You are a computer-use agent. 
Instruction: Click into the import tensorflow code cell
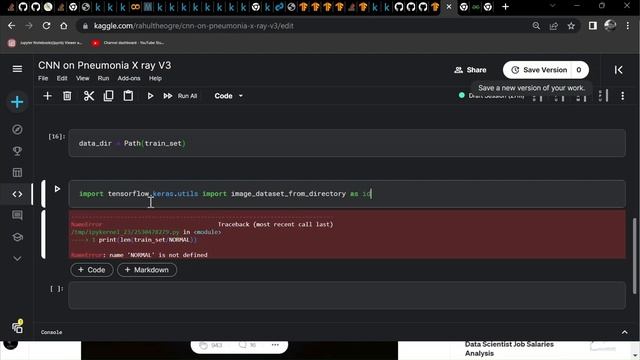347,194
